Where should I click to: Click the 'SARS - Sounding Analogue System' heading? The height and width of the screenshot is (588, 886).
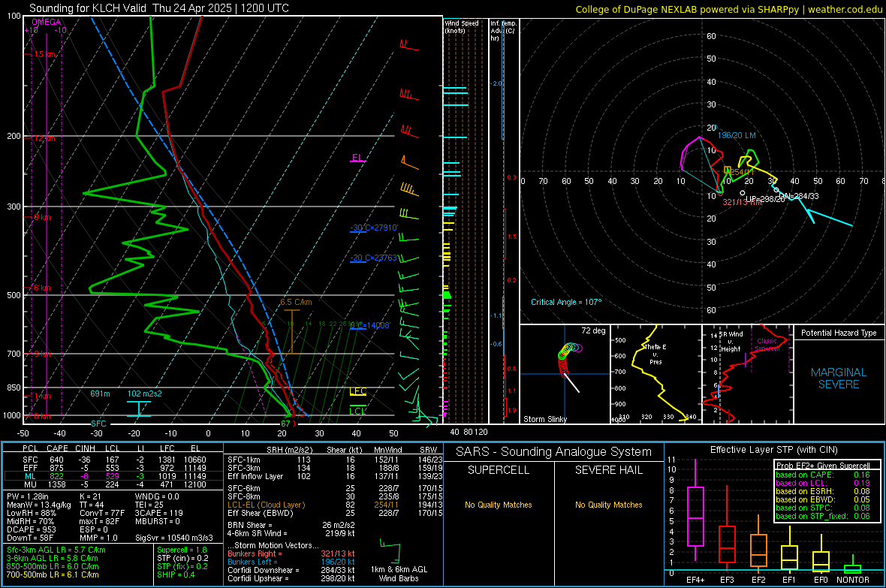pyautogui.click(x=553, y=452)
